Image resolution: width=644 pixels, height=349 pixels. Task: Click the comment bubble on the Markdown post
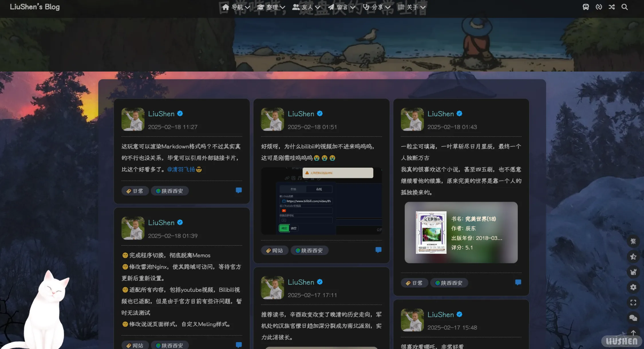(x=238, y=190)
